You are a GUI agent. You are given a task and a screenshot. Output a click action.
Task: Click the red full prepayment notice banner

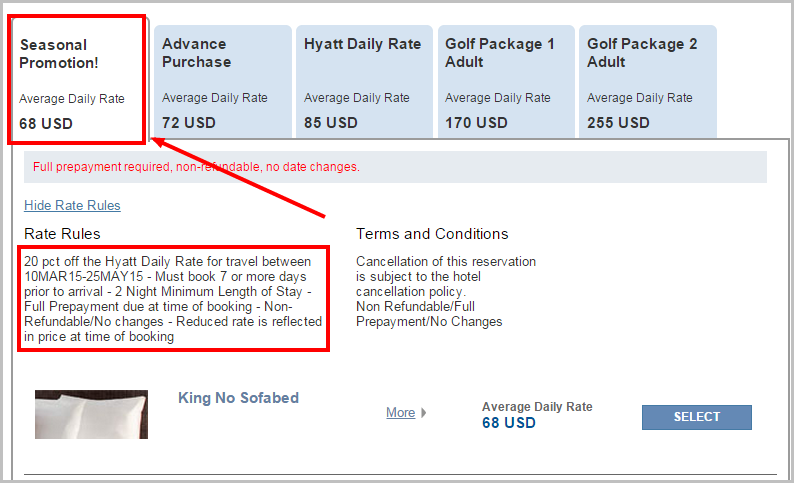pyautogui.click(x=395, y=167)
